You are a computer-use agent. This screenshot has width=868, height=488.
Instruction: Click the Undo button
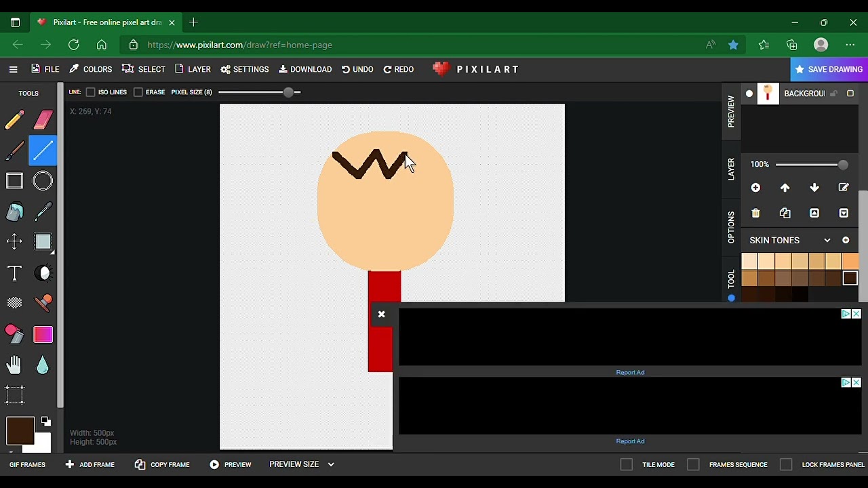click(x=357, y=69)
